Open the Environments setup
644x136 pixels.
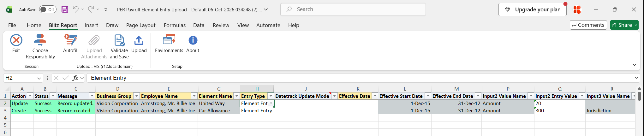pos(169,43)
